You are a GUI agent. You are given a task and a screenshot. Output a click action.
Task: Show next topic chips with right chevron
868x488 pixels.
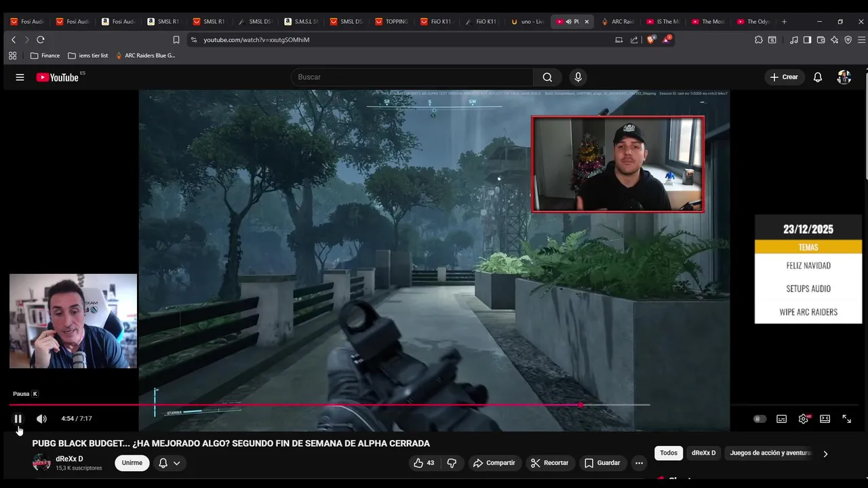point(825,453)
